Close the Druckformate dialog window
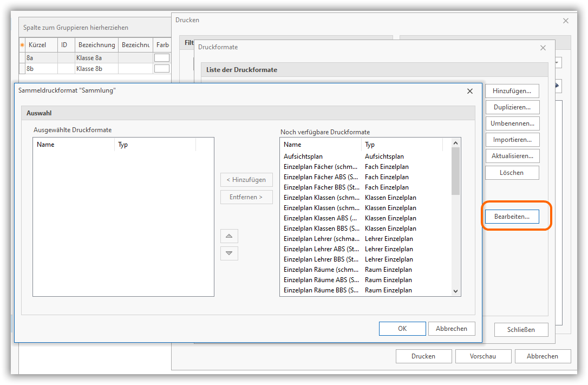 [x=543, y=48]
